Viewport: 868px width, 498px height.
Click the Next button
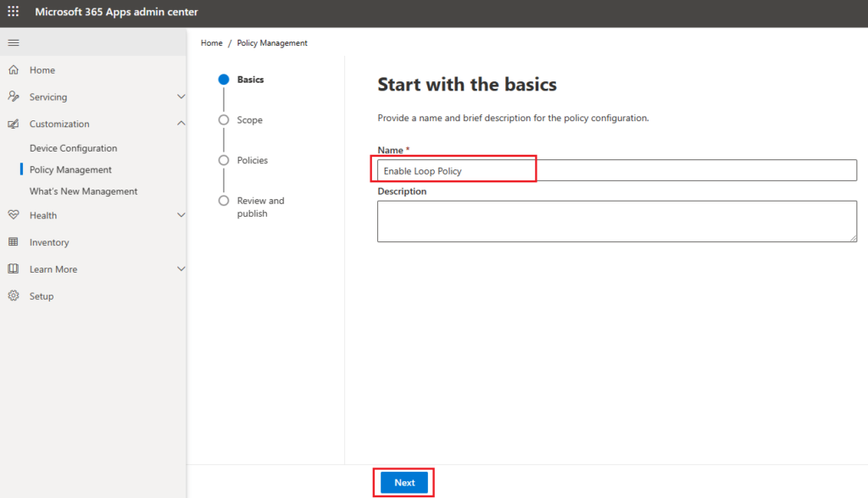(x=403, y=482)
